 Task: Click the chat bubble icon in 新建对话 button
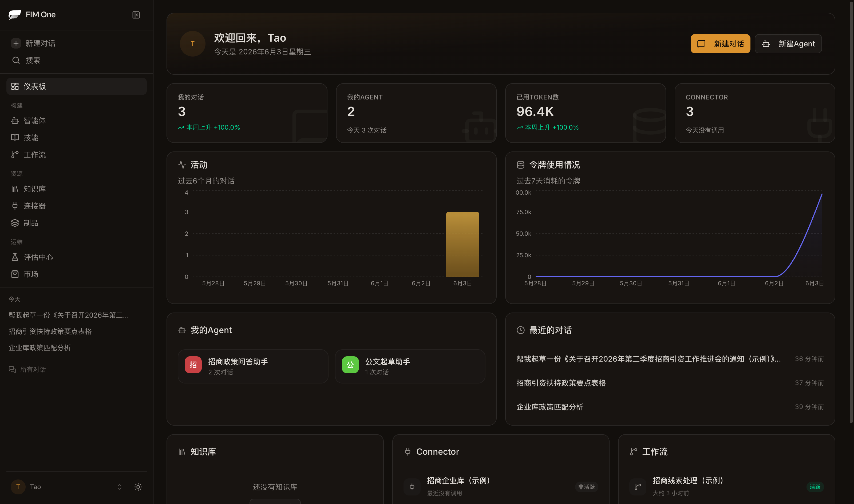tap(701, 44)
